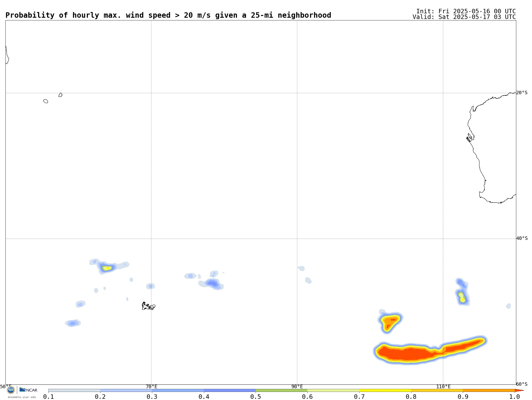Screen dimensions: 532x400
Task: Click the NCAR logo
Action: [28, 390]
